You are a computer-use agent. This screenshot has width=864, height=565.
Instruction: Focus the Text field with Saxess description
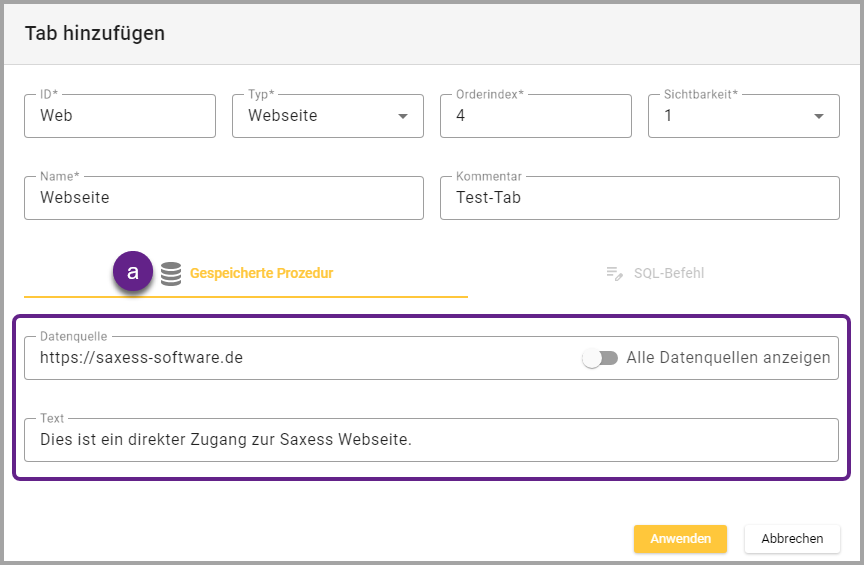click(431, 440)
